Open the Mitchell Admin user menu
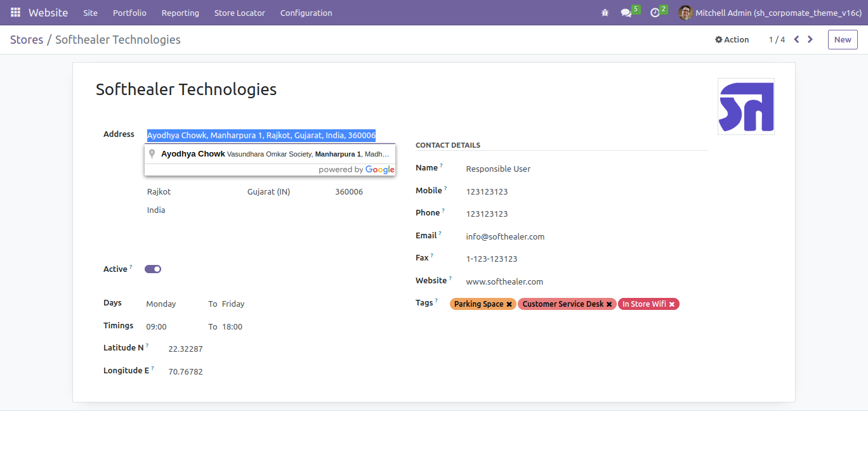Viewport: 868px width, 450px height. [x=770, y=13]
